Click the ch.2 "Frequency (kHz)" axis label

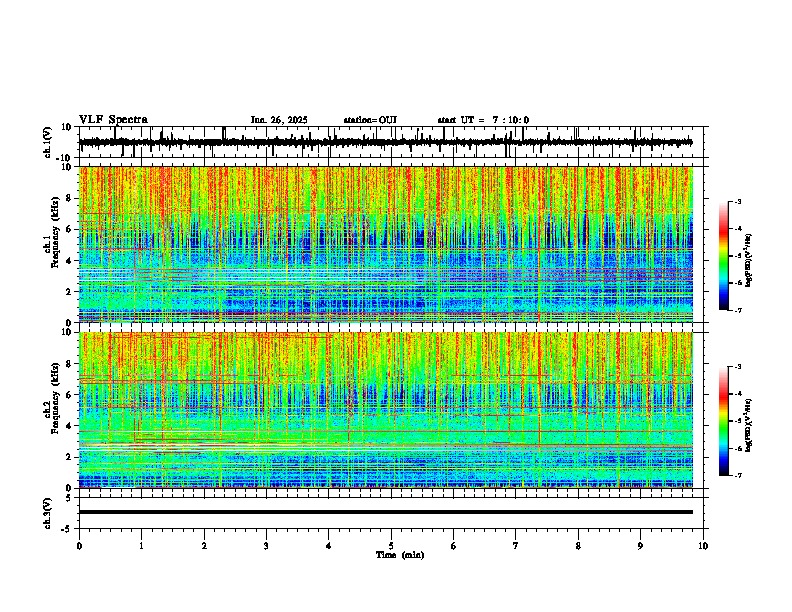point(55,398)
